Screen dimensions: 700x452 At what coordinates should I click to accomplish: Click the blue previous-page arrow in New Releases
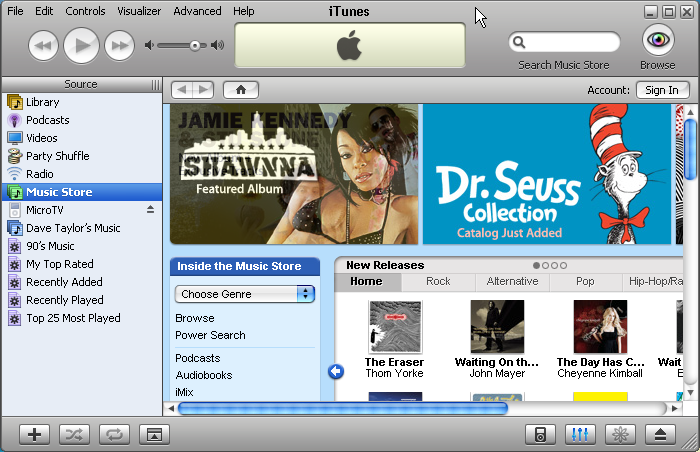(x=336, y=371)
